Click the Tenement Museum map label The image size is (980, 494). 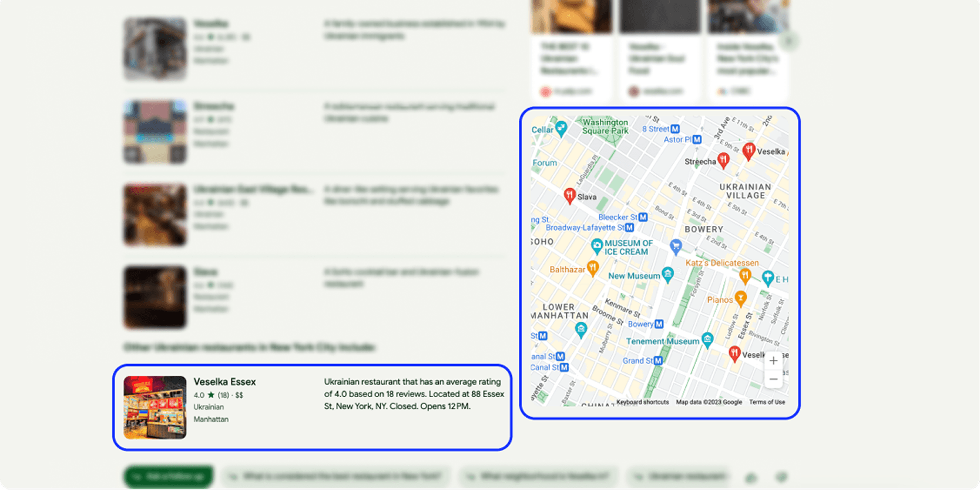(x=663, y=341)
